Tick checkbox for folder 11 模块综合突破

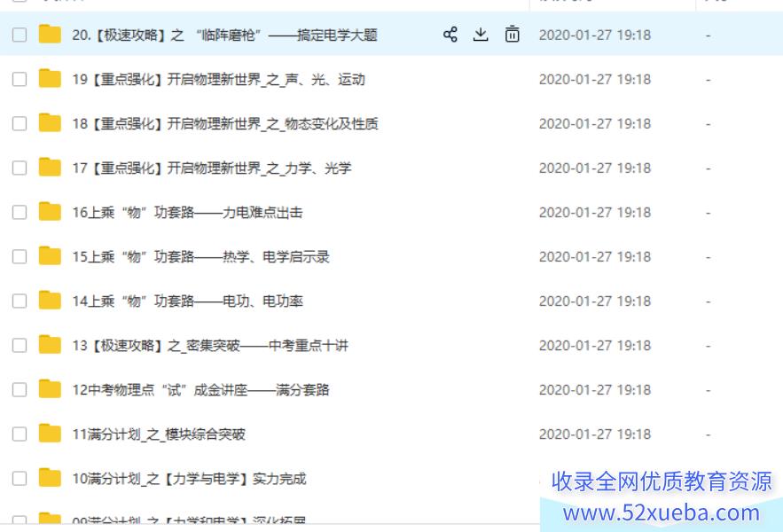(20, 434)
